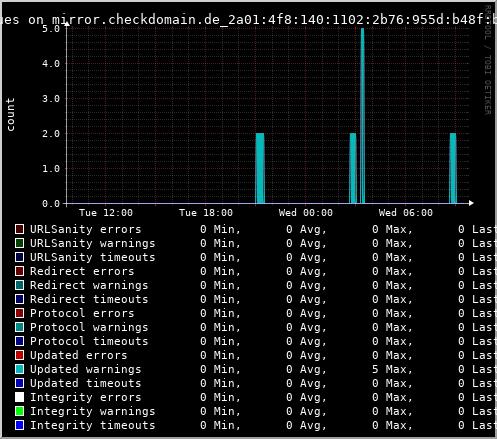Select the Integrity timeouts blue swatch
Image resolution: width=497 pixels, height=439 pixels.
coord(19,425)
